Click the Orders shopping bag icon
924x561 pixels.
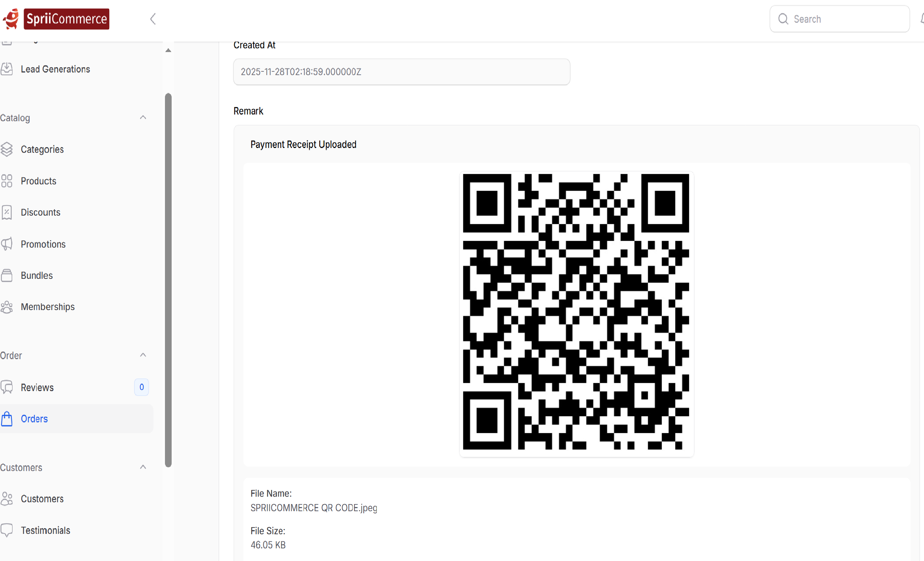[x=7, y=419]
